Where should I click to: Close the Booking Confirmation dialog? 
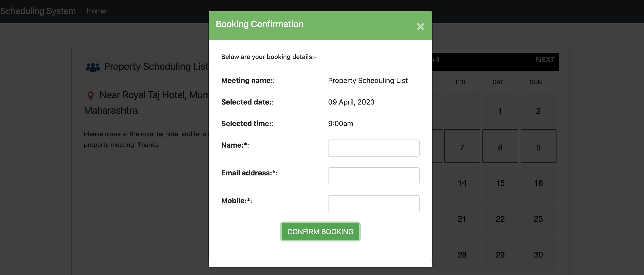pyautogui.click(x=420, y=26)
